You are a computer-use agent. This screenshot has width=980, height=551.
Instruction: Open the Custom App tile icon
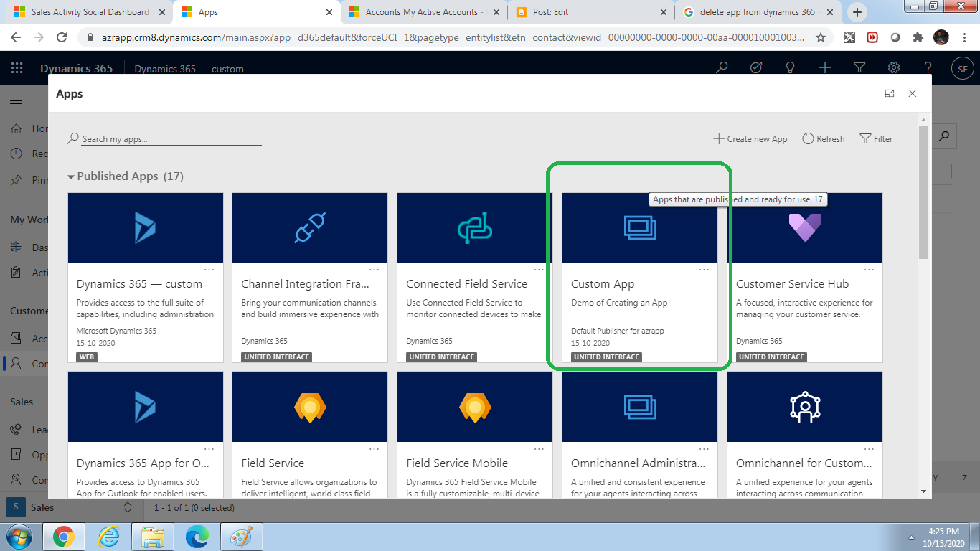[640, 228]
